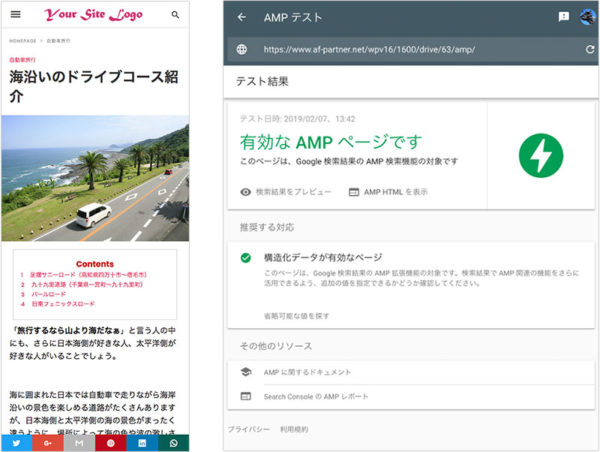Click the window icon before AMP HTML を表示
The width and height of the screenshot is (600, 452).
click(x=354, y=192)
